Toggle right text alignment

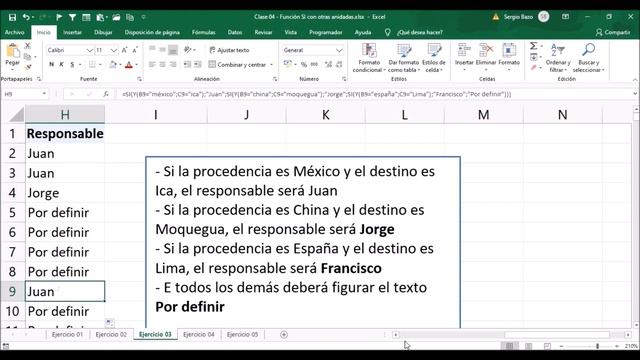173,64
